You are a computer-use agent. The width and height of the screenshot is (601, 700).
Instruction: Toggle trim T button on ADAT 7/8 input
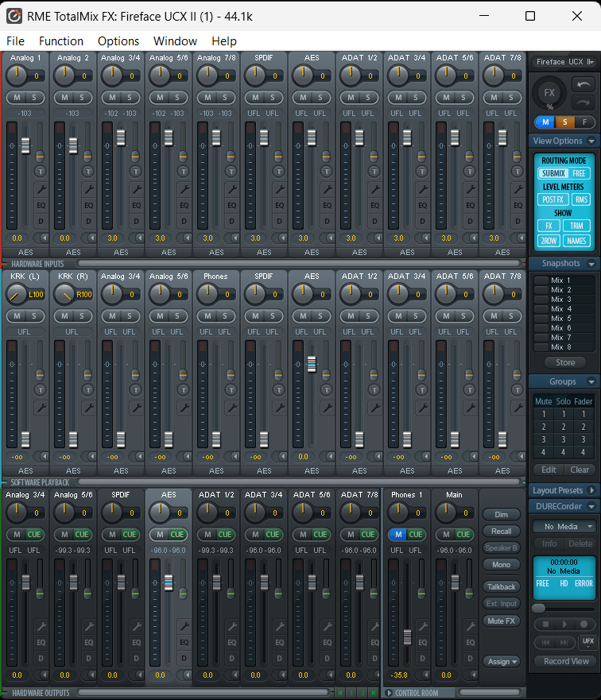[x=517, y=172]
